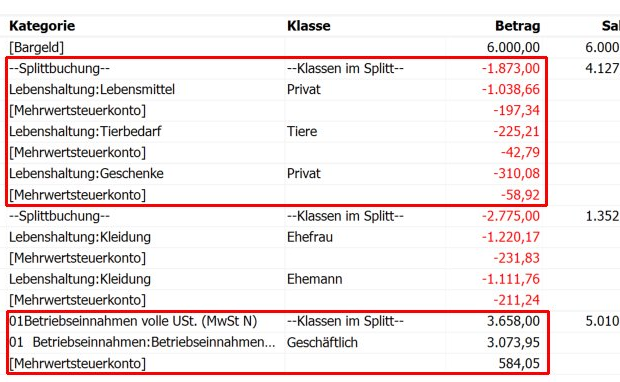
Task: Click the 584,05 Mehrwertsteuerkonto amount
Action: [519, 363]
